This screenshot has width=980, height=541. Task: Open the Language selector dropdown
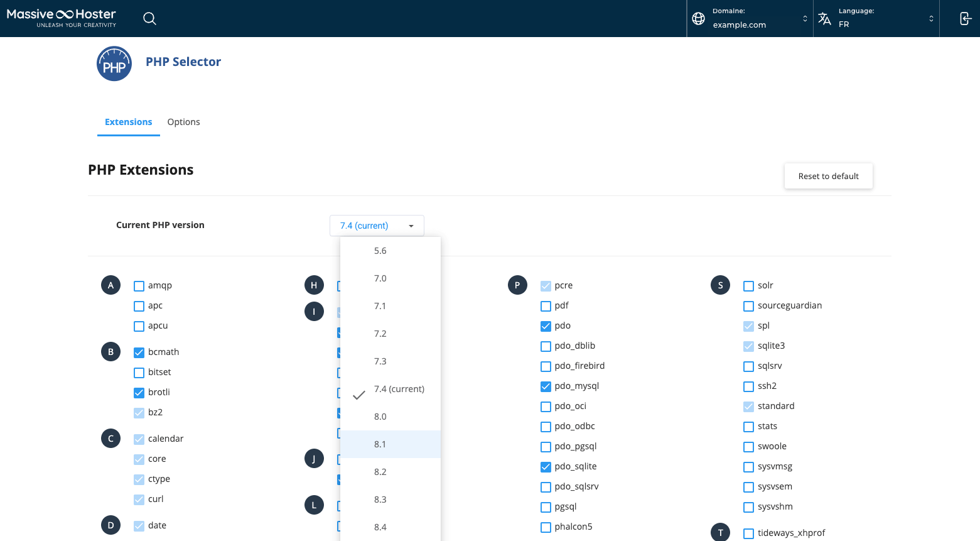coord(876,19)
